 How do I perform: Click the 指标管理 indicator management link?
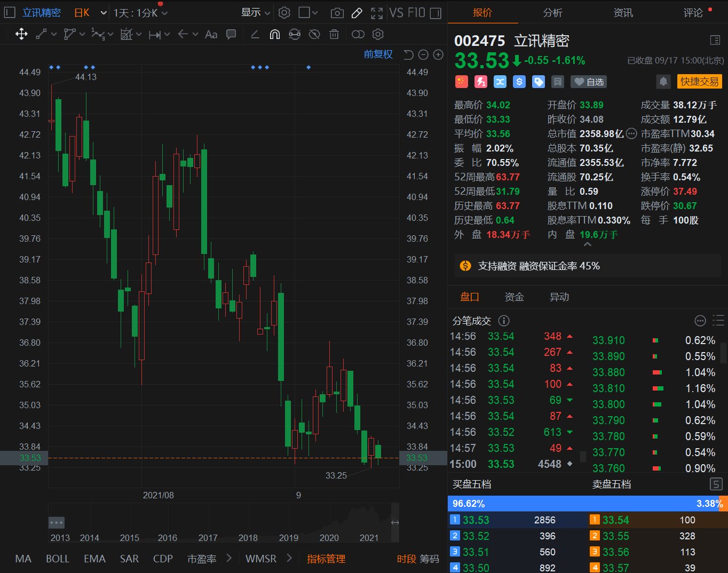pyautogui.click(x=326, y=559)
